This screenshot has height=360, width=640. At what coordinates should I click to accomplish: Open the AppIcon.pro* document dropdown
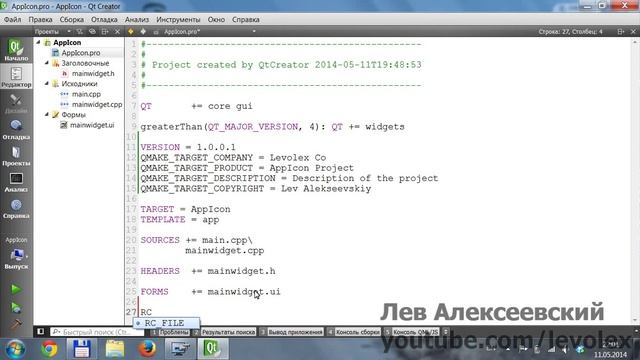click(x=209, y=31)
